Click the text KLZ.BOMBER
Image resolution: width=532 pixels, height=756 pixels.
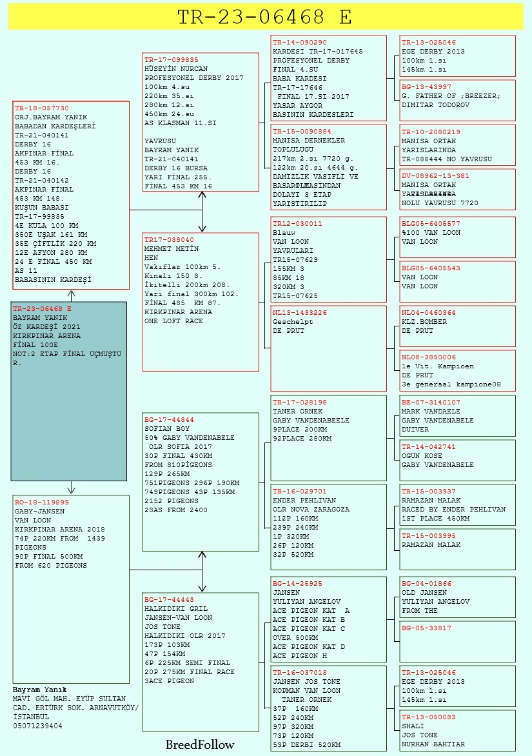click(x=424, y=322)
